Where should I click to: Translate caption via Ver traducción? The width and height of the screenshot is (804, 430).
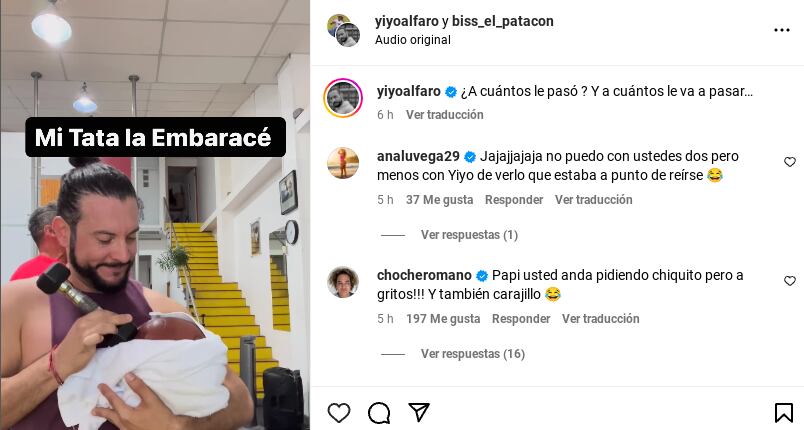click(445, 115)
